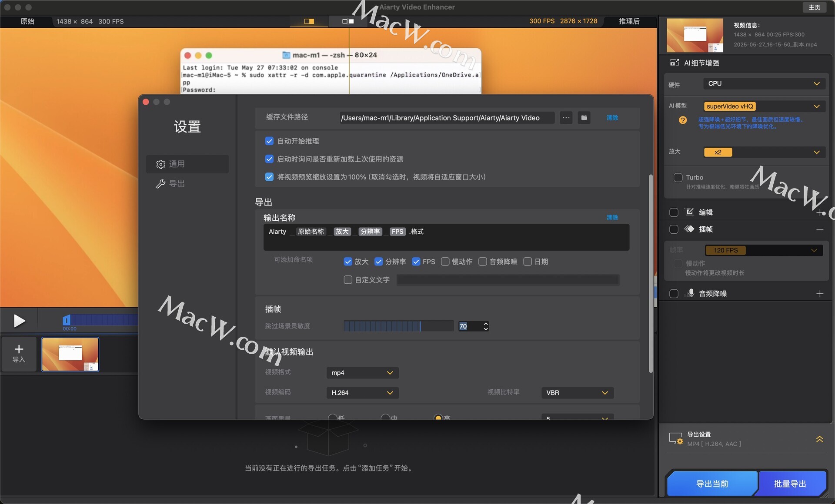
Task: Click the custom text input field
Action: 508,280
